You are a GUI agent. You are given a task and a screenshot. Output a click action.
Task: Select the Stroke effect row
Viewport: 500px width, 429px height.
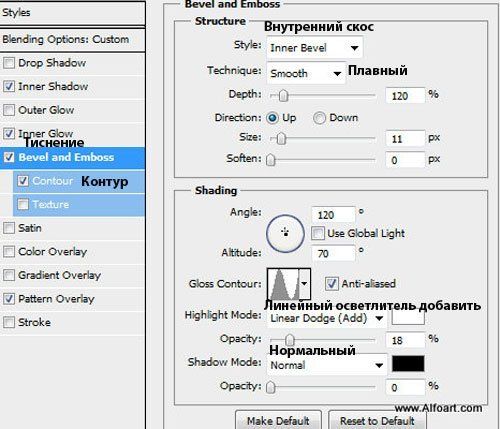tap(72, 322)
